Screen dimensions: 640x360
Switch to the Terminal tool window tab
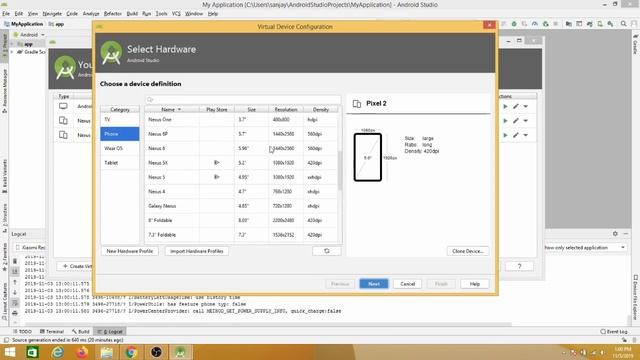tap(52, 331)
